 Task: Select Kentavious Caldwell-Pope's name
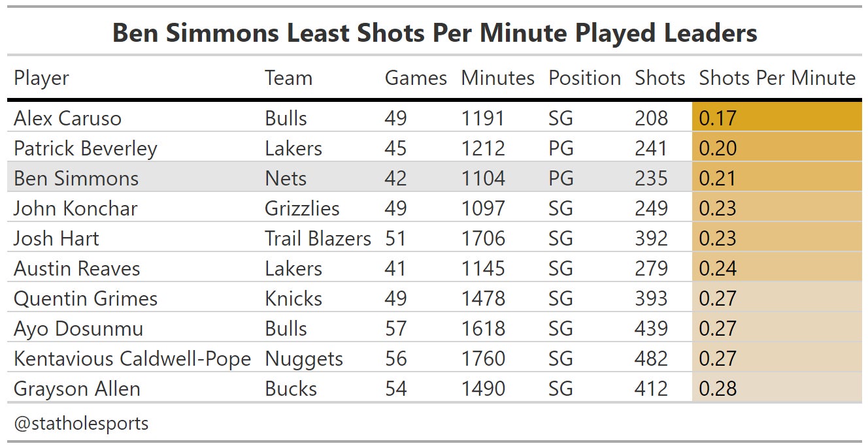point(132,359)
